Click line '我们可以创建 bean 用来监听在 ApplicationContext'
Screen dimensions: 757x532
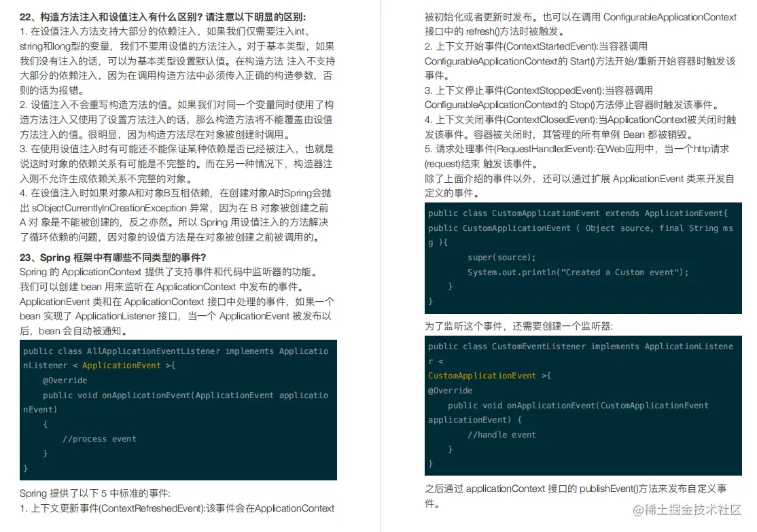tap(163, 287)
